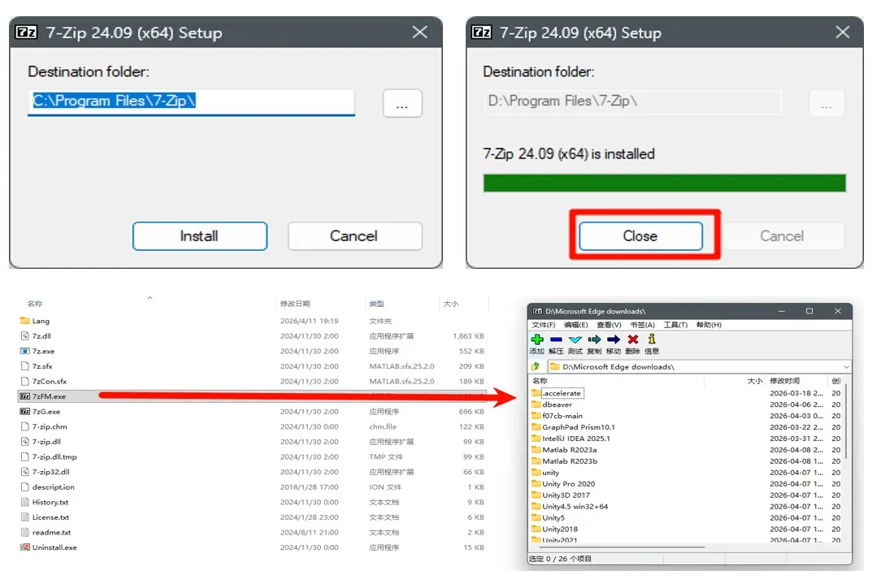Click the Install button
This screenshot has height=588, width=881.
click(x=199, y=236)
